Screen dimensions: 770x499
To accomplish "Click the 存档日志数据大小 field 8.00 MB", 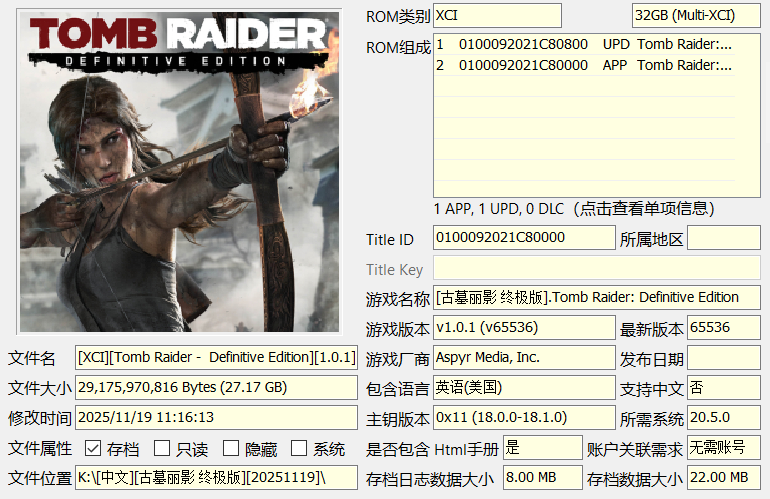I will tap(543, 477).
